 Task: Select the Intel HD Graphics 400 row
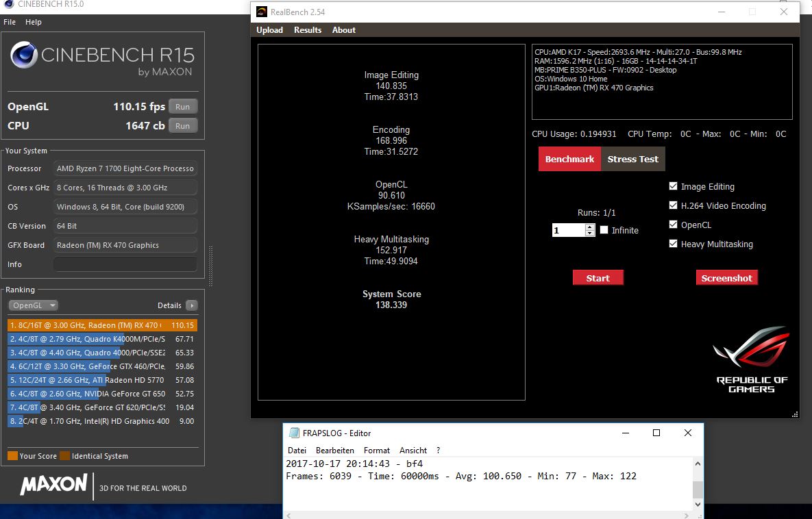pos(103,421)
